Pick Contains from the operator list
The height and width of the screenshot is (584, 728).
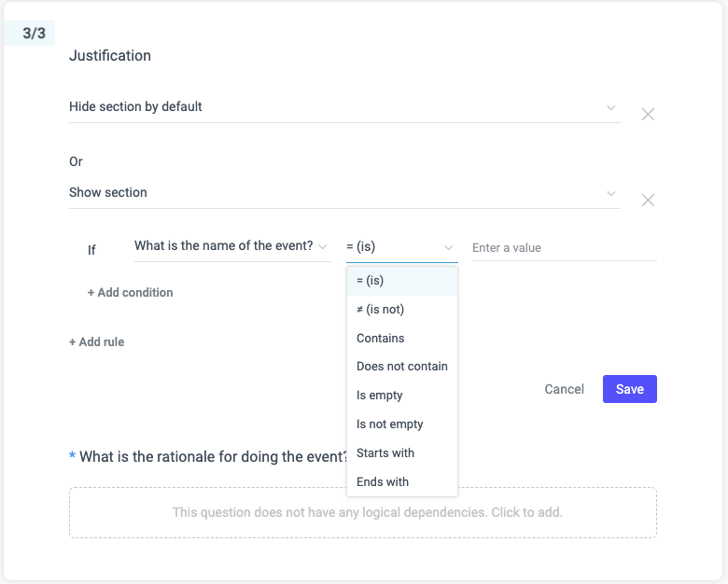(402, 339)
